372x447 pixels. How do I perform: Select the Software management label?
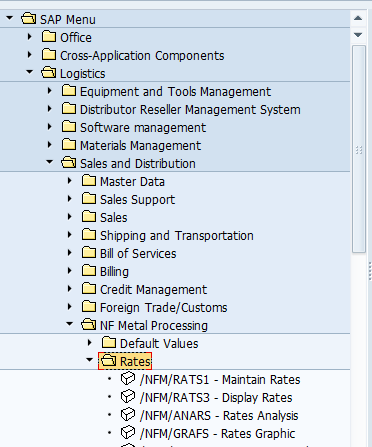[143, 128]
